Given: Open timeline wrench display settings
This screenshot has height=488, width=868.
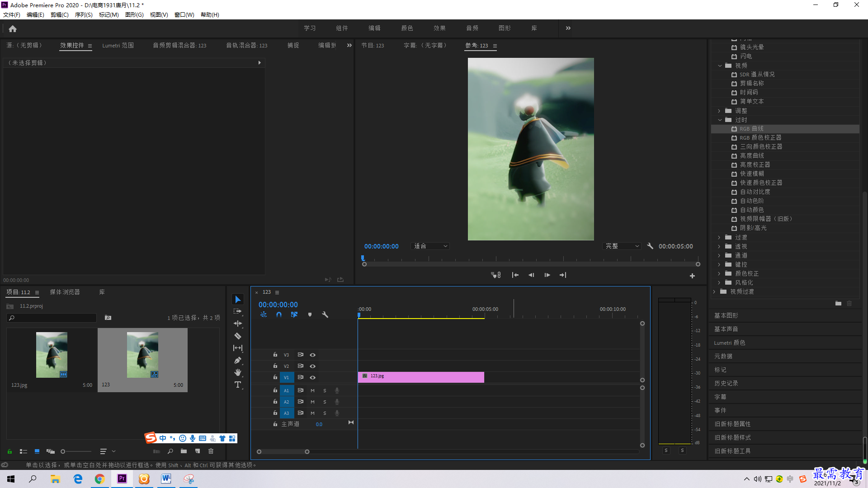Looking at the screenshot, I should (325, 314).
